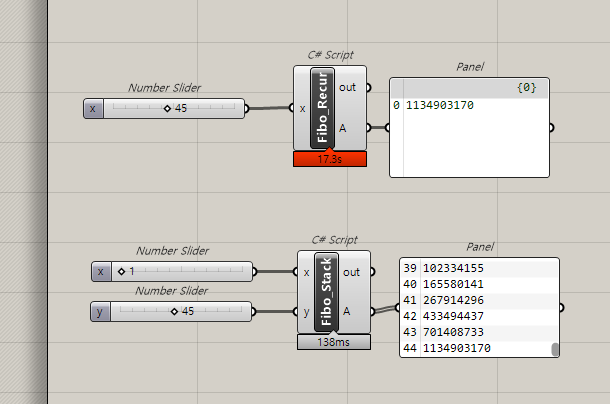Select the 'x' input of Fibo_Recur
Screen dimensions: 610x404
pos(302,109)
